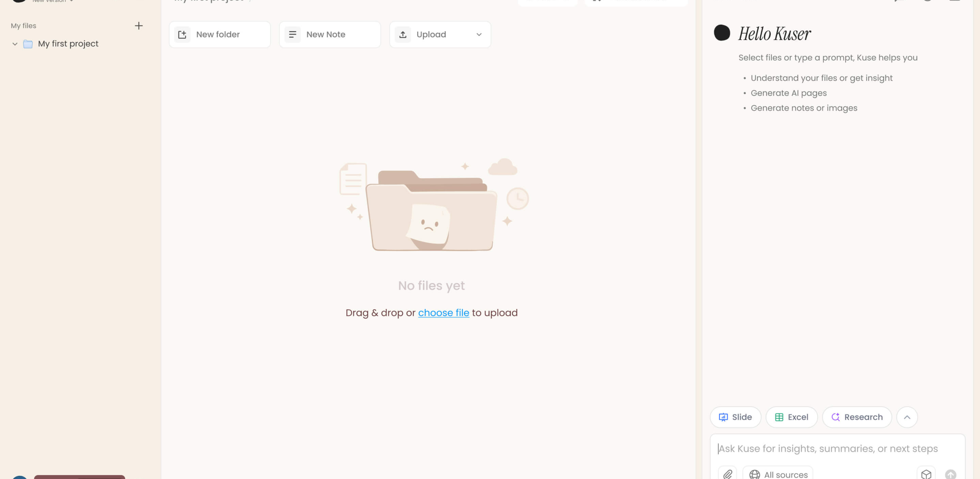This screenshot has width=980, height=479.
Task: Click the New folder icon button
Action: [x=182, y=35]
